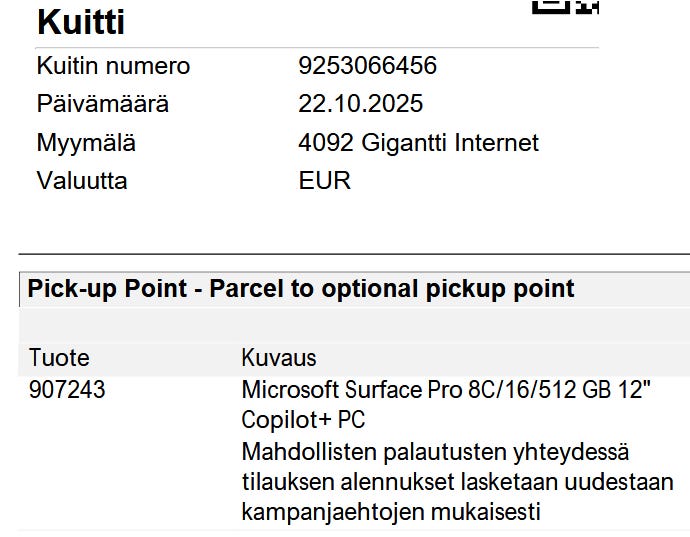The height and width of the screenshot is (537, 690).
Task: Click product code 907243
Action: coord(67,390)
